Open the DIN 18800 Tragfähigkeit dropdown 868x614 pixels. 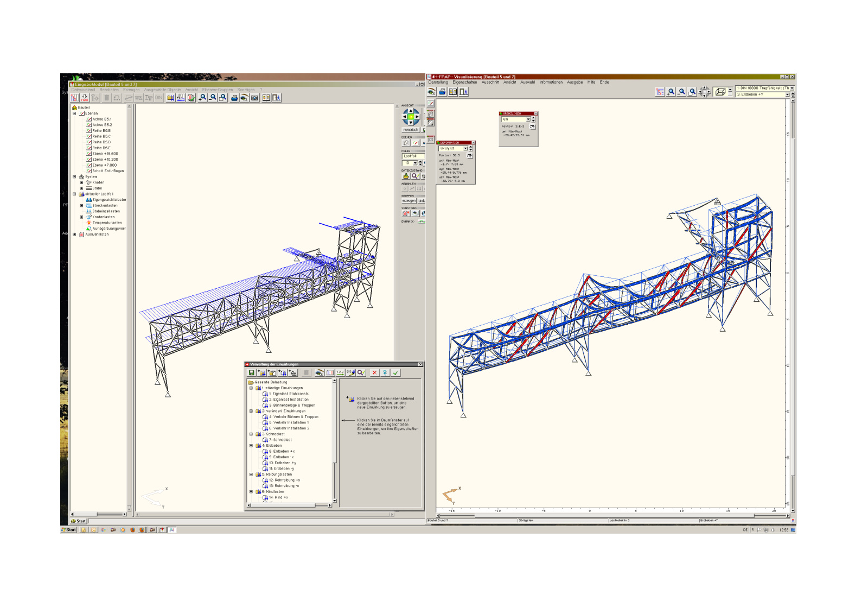[792, 88]
